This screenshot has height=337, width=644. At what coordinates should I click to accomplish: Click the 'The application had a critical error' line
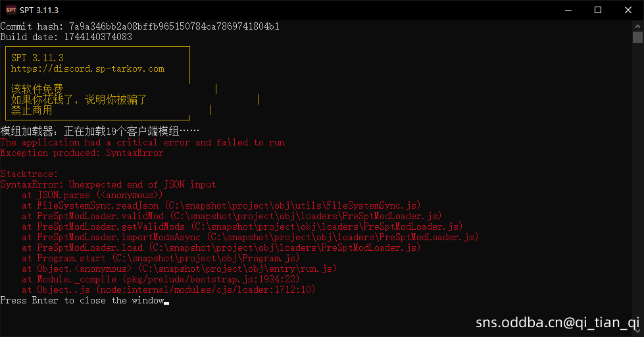[143, 143]
